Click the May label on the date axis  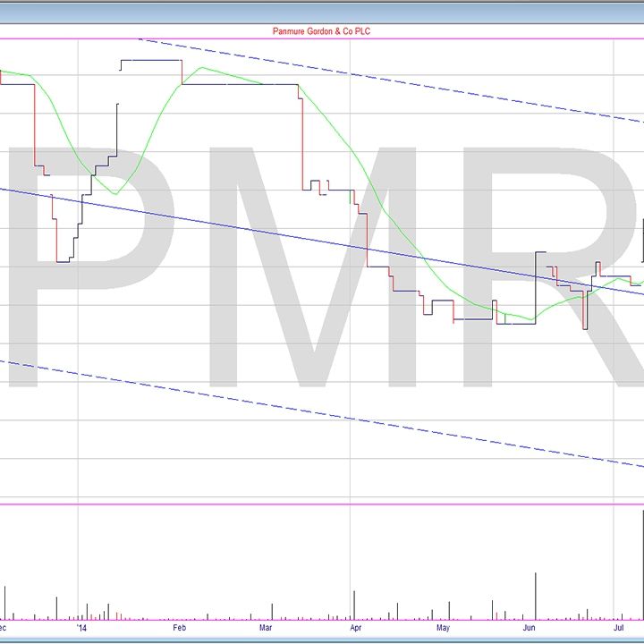click(x=442, y=629)
